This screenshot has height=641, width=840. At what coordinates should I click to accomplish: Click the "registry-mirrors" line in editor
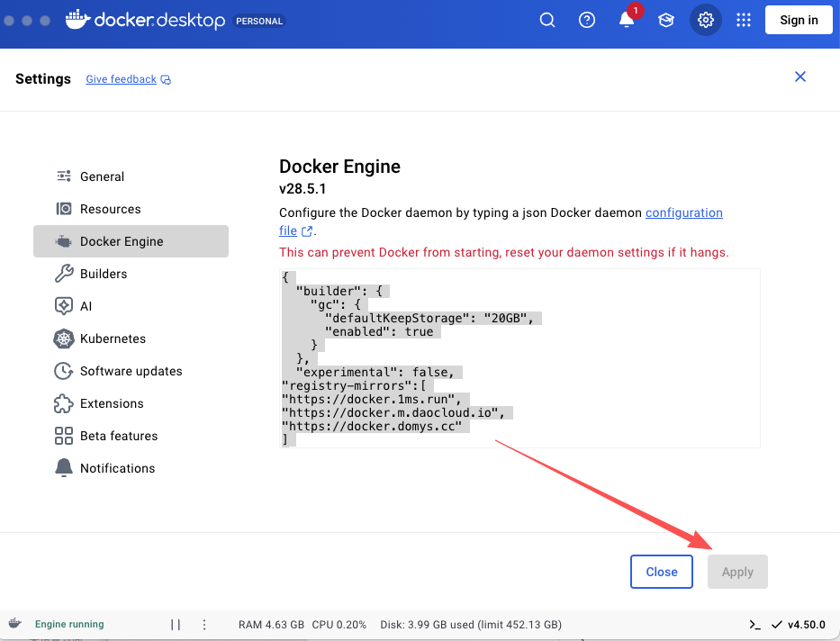coord(354,385)
